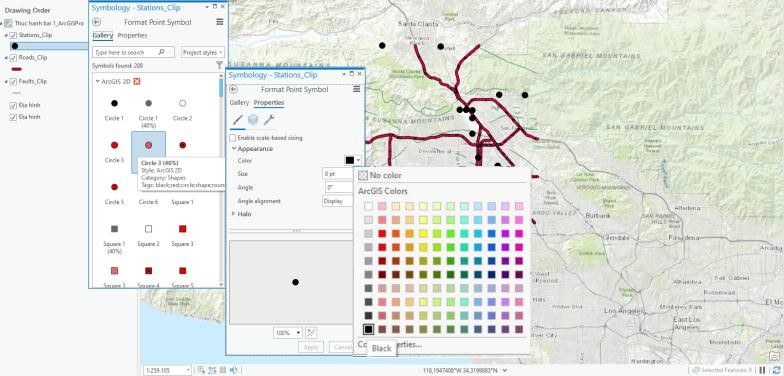
Task: Click the Size 8 pt field
Action: [338, 174]
